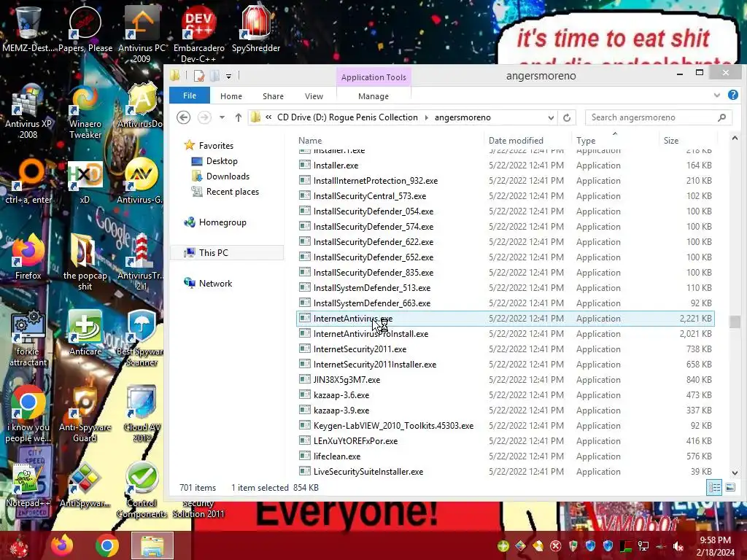The width and height of the screenshot is (747, 560).
Task: Open recent locations dropdown arrow
Action: point(222,117)
